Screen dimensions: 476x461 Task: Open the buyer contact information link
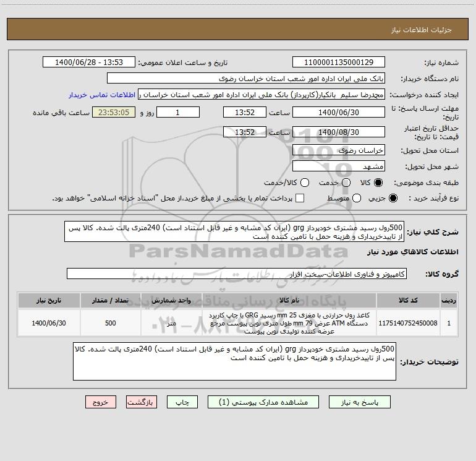[x=102, y=95]
